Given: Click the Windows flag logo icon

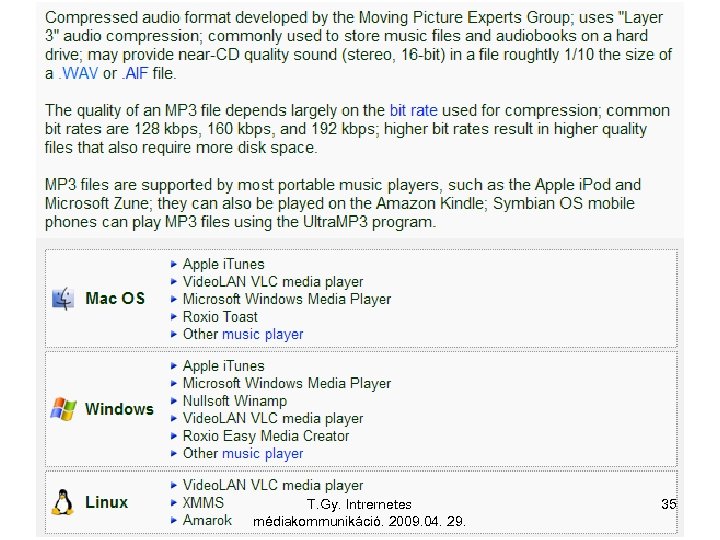Looking at the screenshot, I should [x=63, y=409].
